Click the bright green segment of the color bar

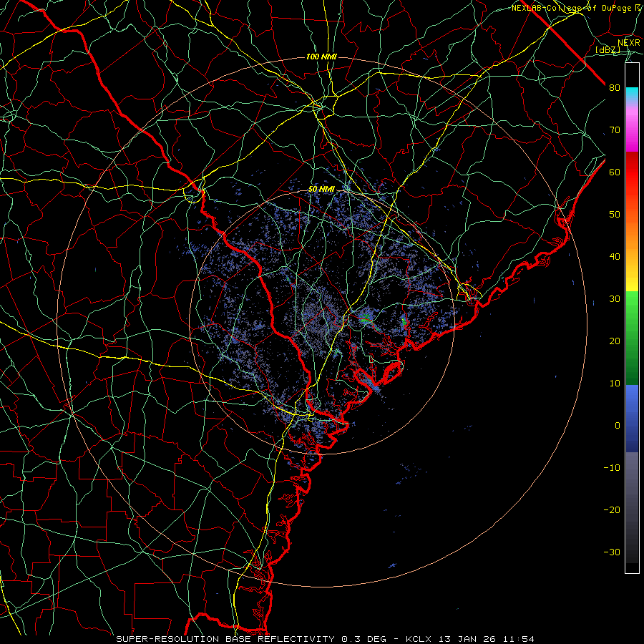(632, 304)
